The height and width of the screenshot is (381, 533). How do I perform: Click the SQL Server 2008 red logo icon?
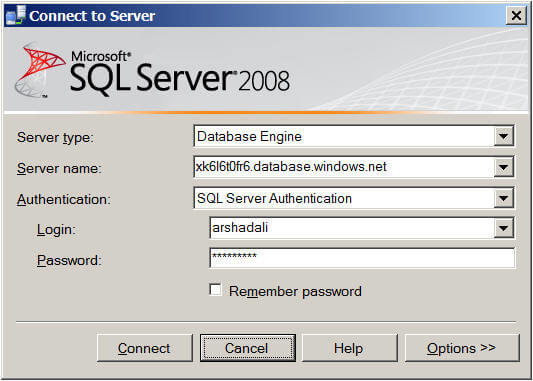click(x=39, y=70)
